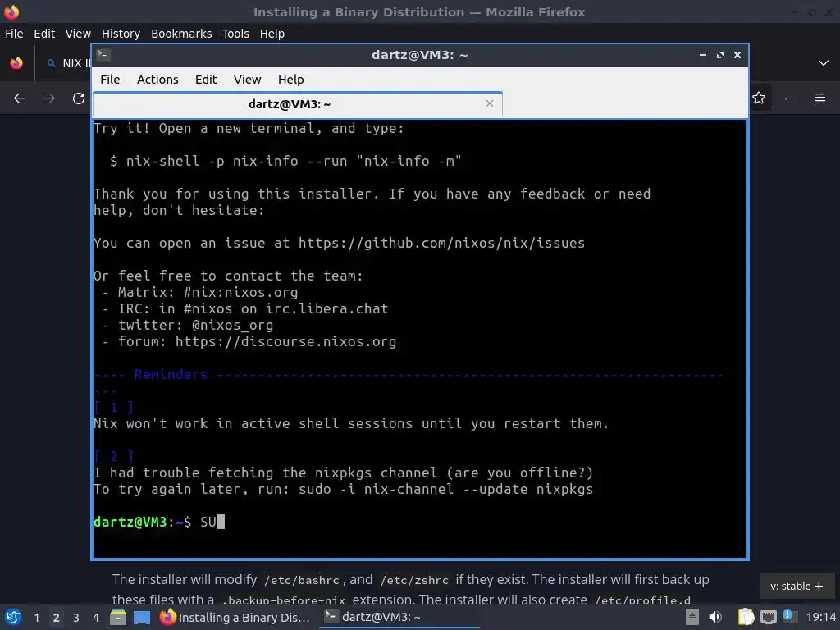Switch to workspace 3 in the pager

76,618
